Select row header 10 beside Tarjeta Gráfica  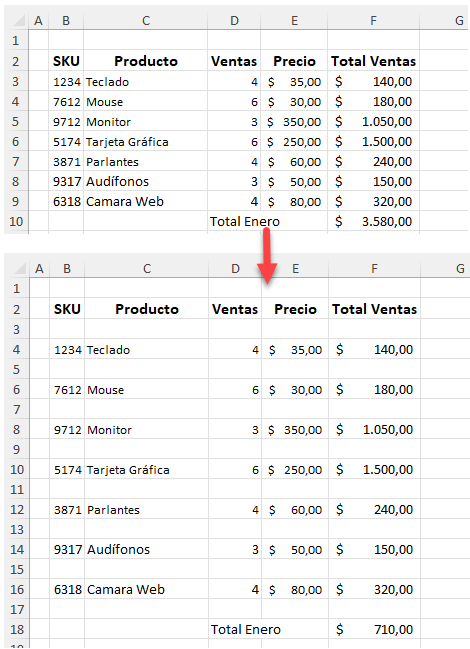[17, 470]
